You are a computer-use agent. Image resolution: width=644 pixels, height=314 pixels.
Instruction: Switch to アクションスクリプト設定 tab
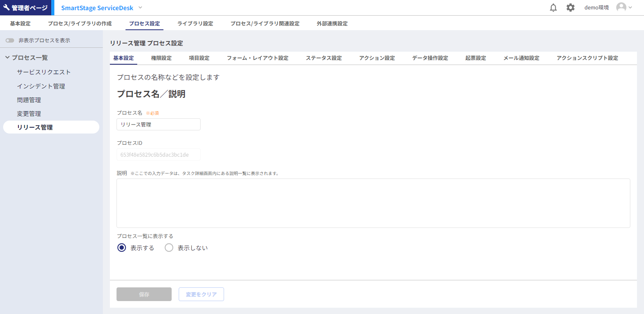click(x=588, y=58)
